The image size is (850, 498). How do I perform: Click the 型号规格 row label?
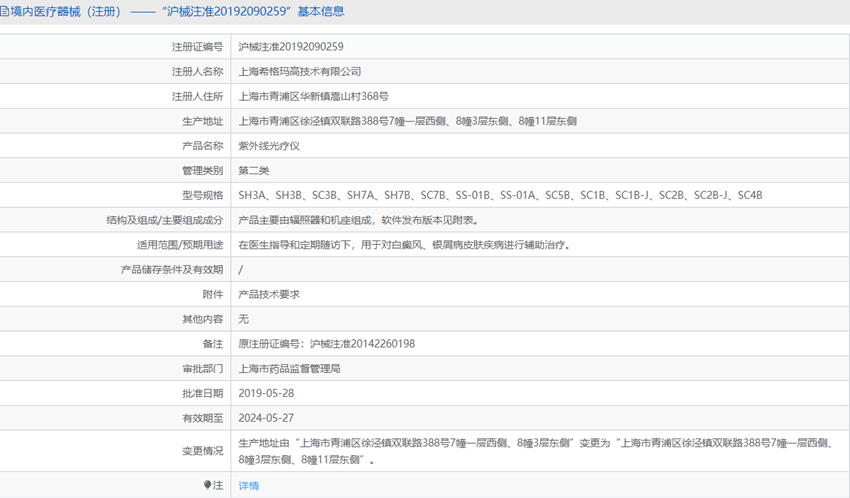[202, 195]
